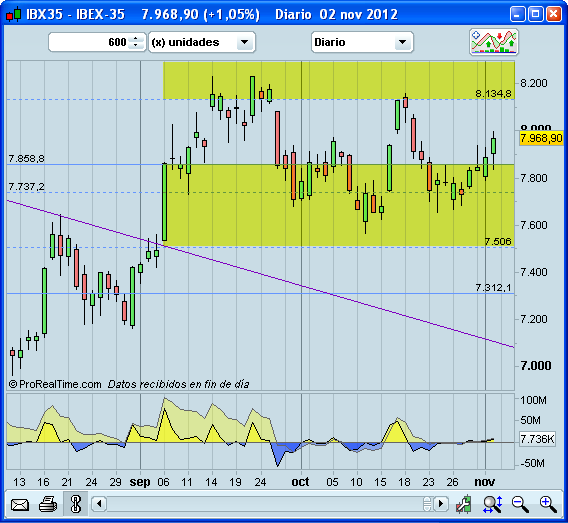Screen dimensions: 568x523
Task: Increase units value with up stepper arrow
Action: (136, 38)
